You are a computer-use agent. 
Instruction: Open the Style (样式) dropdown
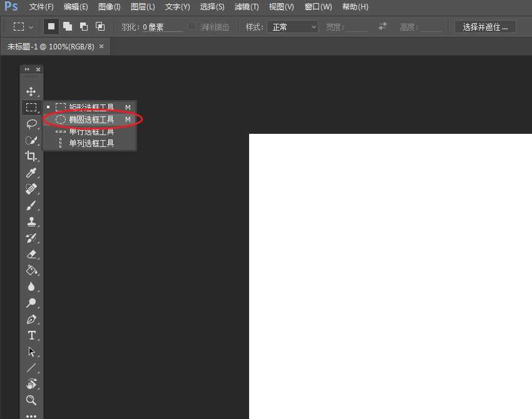click(x=292, y=26)
